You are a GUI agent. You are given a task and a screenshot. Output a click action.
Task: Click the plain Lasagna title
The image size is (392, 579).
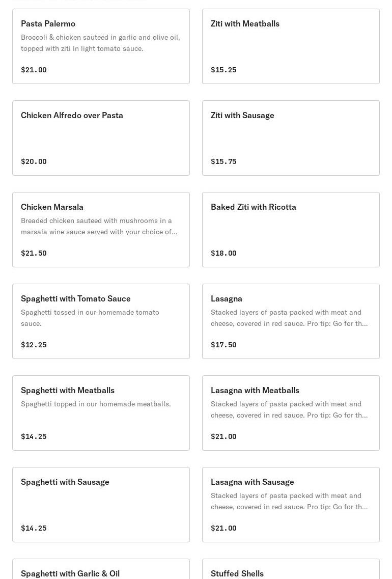[x=227, y=298]
